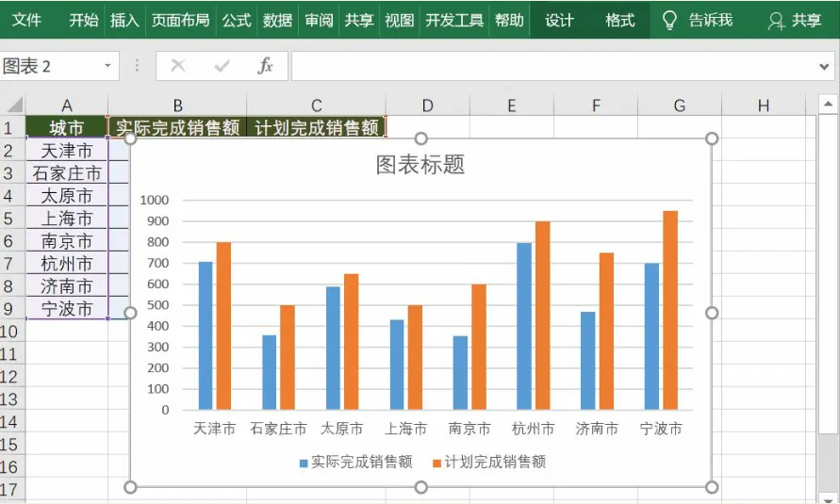Click the vertical scrollbar's up arrow

click(x=828, y=105)
